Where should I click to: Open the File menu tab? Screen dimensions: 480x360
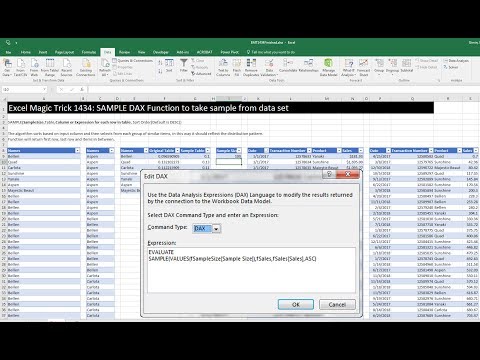(x=8, y=52)
